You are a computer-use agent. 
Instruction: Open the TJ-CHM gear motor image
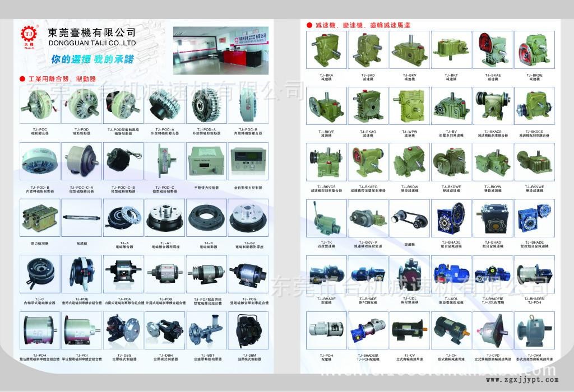coord(534,330)
